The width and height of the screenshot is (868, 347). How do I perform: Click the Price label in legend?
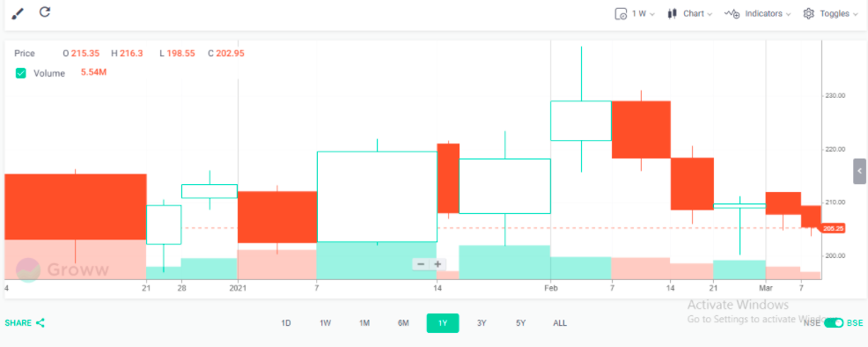tap(25, 54)
